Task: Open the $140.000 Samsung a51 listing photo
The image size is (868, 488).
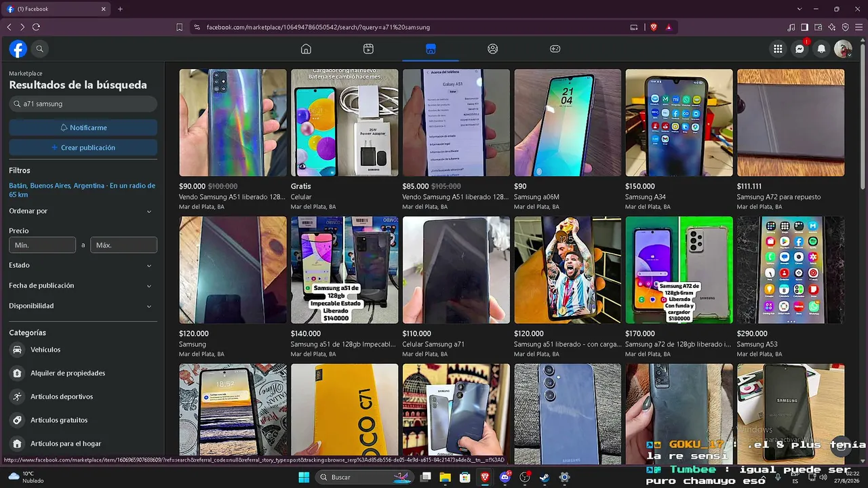Action: pos(344,270)
